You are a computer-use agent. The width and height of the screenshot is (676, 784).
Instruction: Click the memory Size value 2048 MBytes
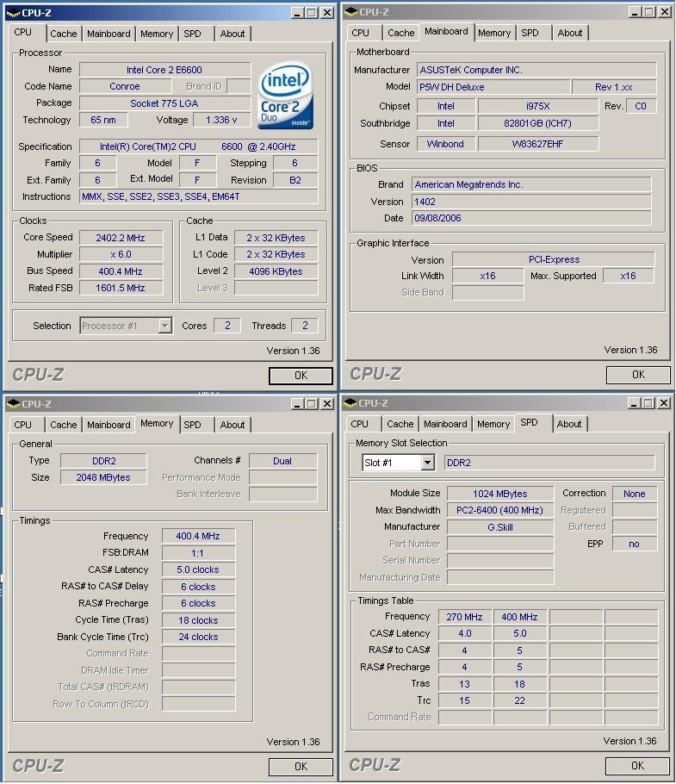[103, 477]
